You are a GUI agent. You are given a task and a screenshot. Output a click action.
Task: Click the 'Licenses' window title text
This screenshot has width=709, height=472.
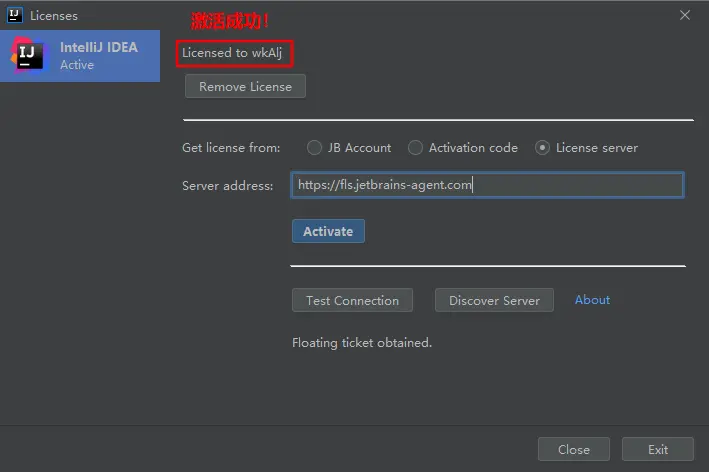[54, 16]
